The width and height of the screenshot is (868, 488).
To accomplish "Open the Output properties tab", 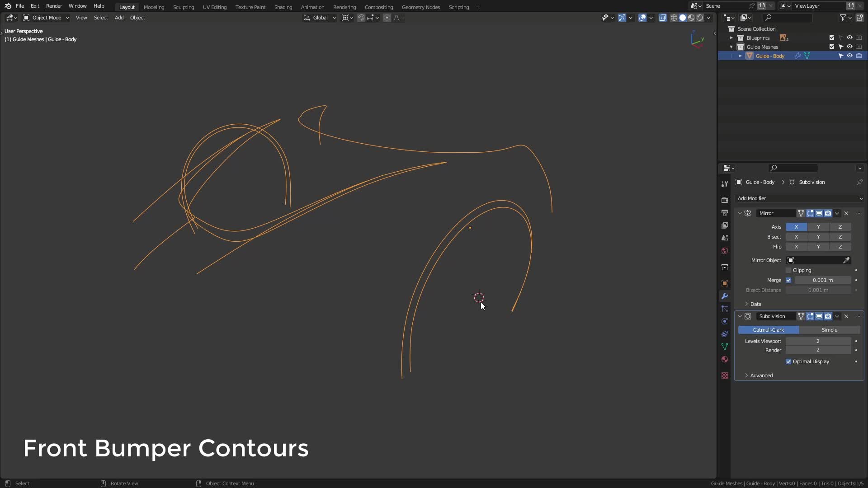I will tap(725, 213).
